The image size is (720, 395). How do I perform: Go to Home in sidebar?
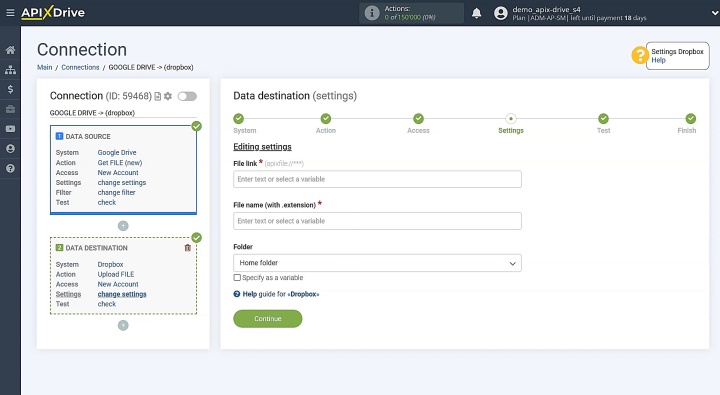click(x=10, y=50)
